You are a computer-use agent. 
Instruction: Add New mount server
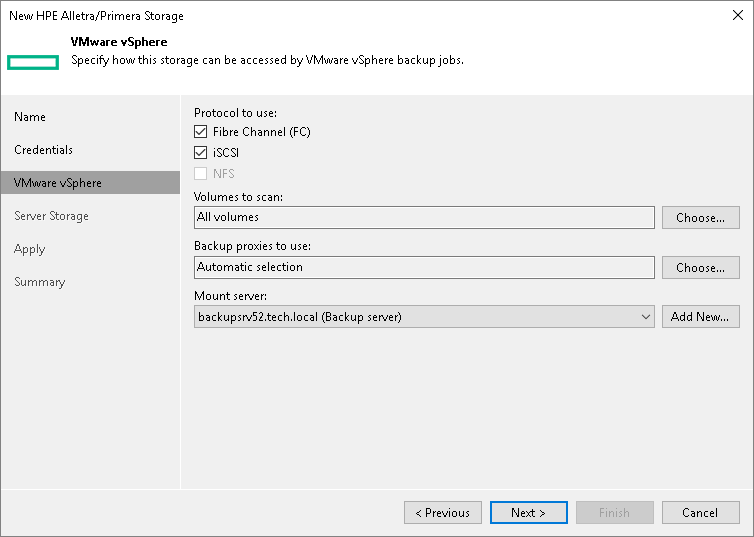click(701, 317)
